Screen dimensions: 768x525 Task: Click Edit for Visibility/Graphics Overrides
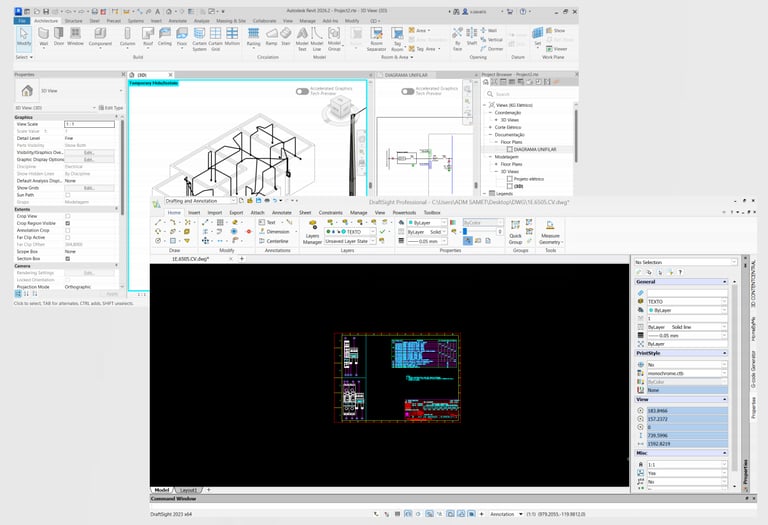coord(89,152)
